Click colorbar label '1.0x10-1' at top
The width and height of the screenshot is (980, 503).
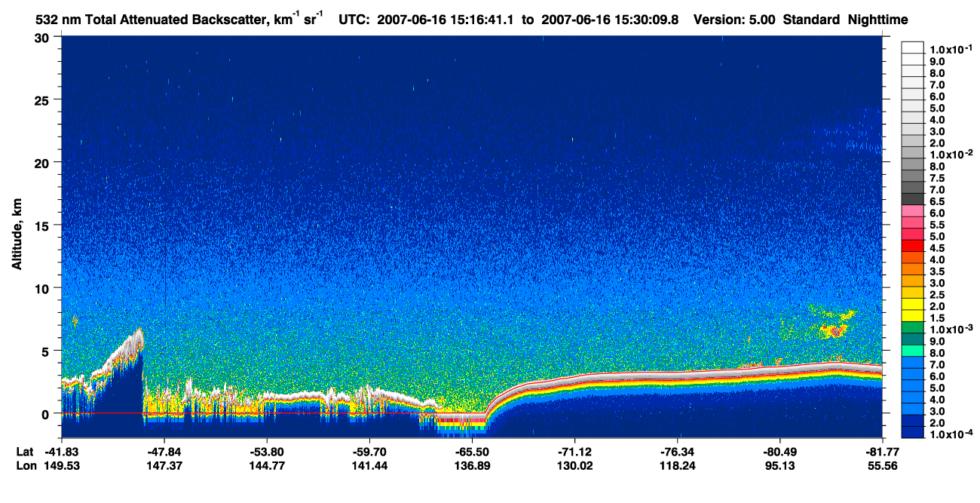(x=950, y=48)
